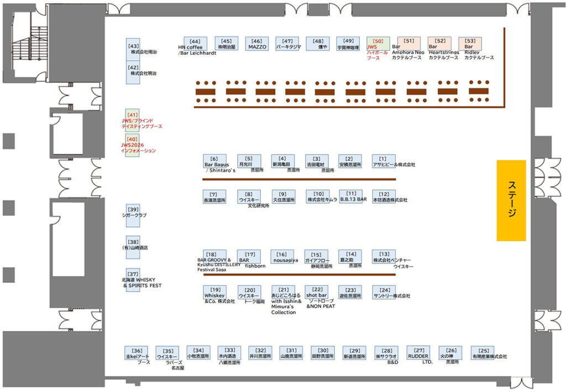Open booth 46 MAZZO
The width and height of the screenshot is (566, 392).
[x=257, y=44]
